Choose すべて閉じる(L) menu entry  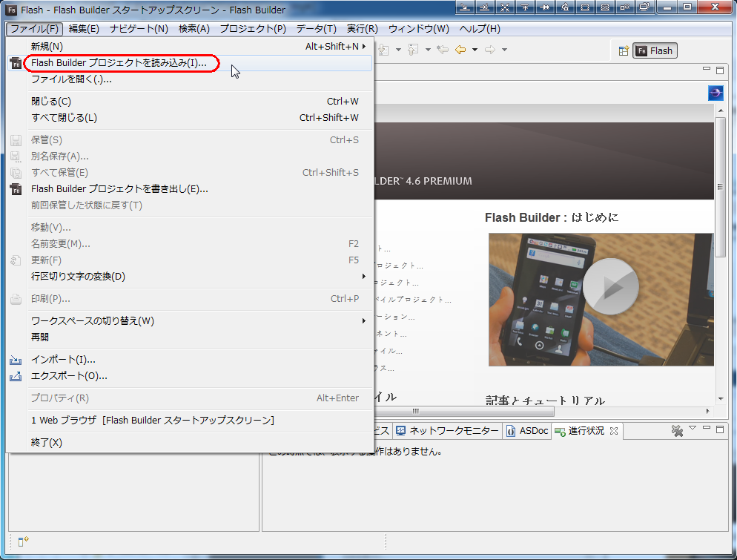pos(191,117)
